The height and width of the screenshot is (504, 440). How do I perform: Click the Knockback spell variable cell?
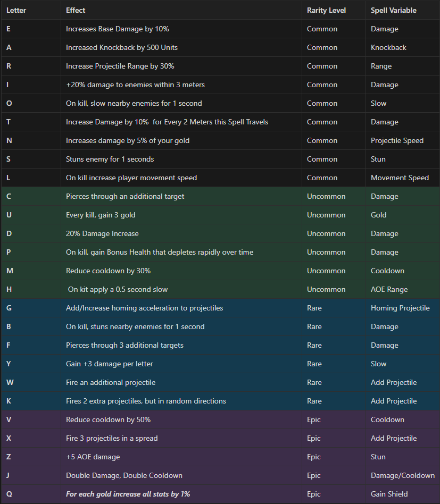click(388, 47)
